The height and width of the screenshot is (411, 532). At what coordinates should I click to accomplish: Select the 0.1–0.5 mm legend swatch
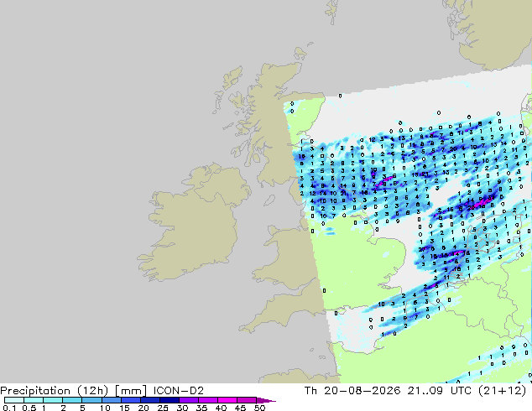pyautogui.click(x=14, y=400)
